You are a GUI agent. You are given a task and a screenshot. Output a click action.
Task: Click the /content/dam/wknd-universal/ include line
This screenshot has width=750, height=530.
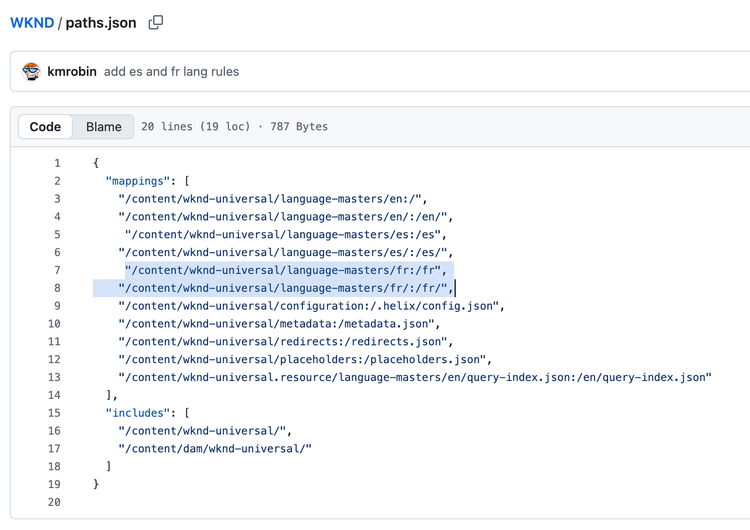[215, 449]
